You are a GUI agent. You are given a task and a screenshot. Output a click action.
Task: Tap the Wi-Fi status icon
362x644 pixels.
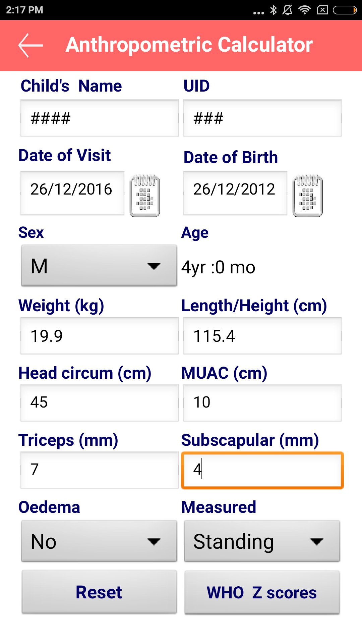304,10
